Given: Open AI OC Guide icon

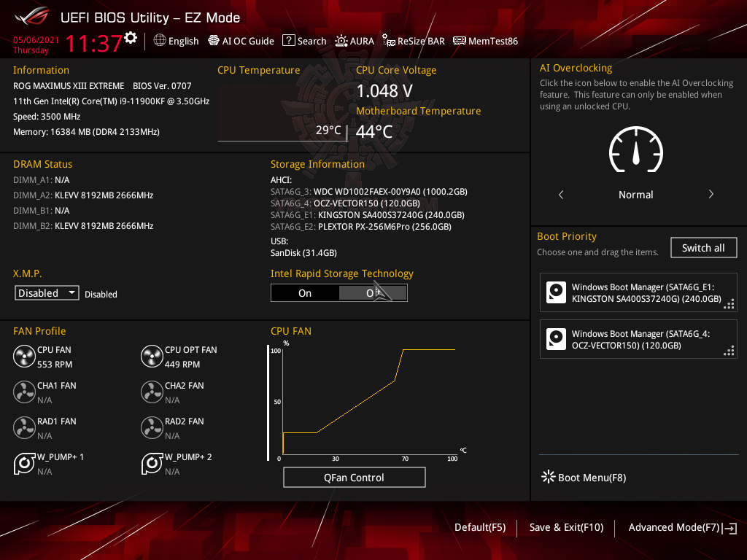Looking at the screenshot, I should (x=214, y=41).
